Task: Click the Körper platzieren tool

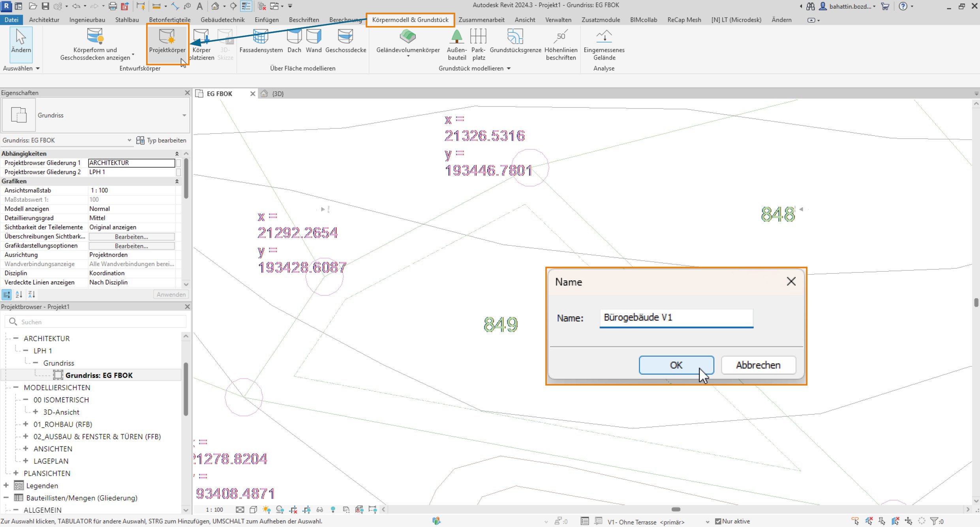Action: click(202, 44)
